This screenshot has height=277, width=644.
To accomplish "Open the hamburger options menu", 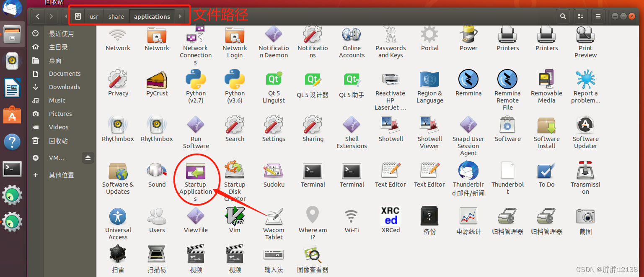I will coord(598,16).
